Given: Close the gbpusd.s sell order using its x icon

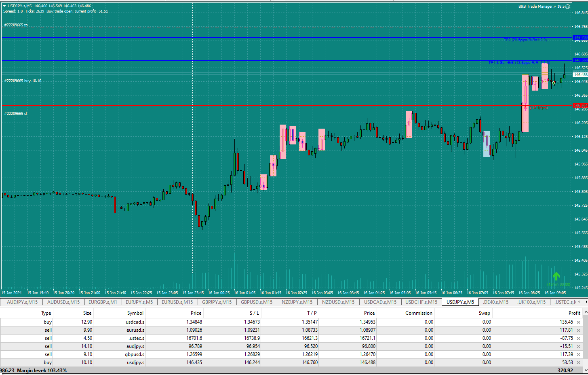Looking at the screenshot, I should click(x=578, y=355).
